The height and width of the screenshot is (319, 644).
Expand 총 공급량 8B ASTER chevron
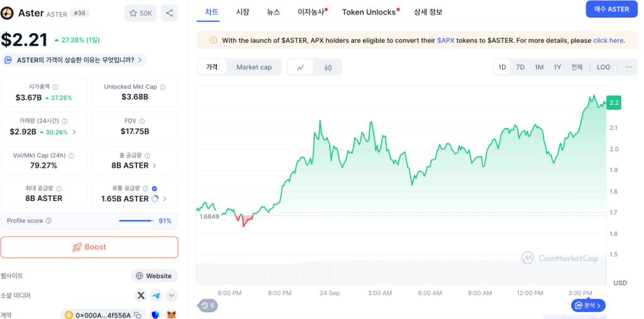pyautogui.click(x=155, y=166)
